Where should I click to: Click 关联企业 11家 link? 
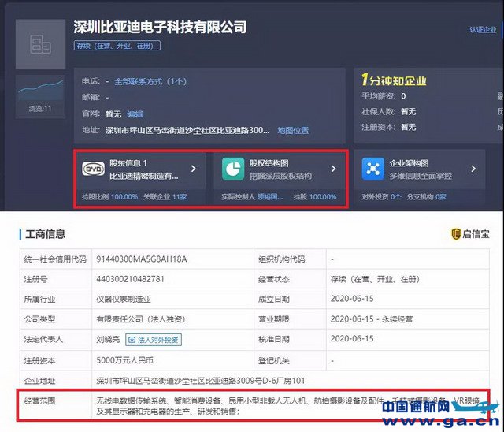169,197
